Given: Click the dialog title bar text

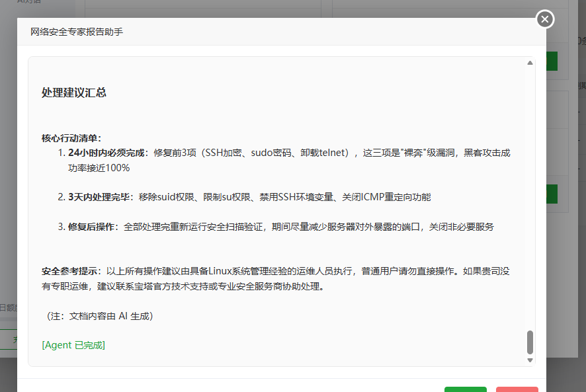Looking at the screenshot, I should [75, 32].
